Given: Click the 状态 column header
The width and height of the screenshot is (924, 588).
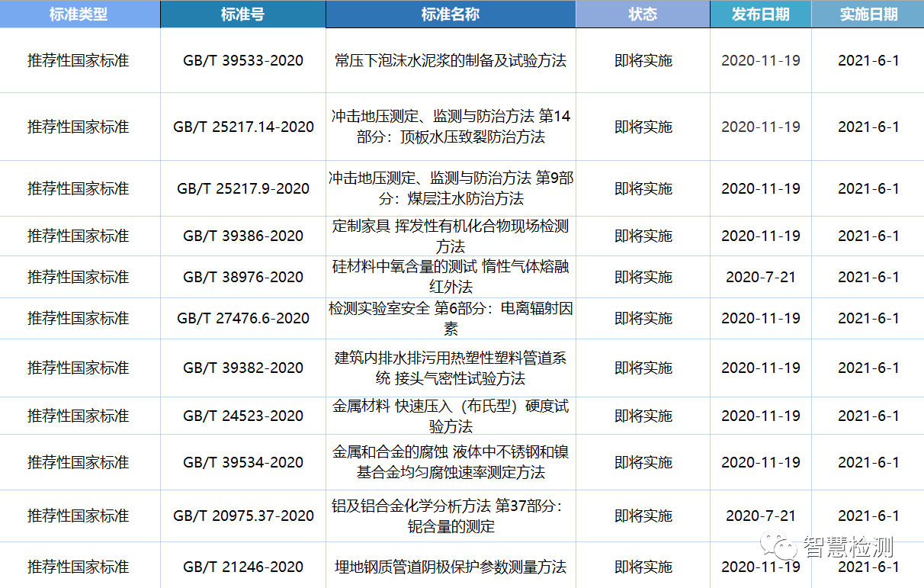Looking at the screenshot, I should coord(643,14).
